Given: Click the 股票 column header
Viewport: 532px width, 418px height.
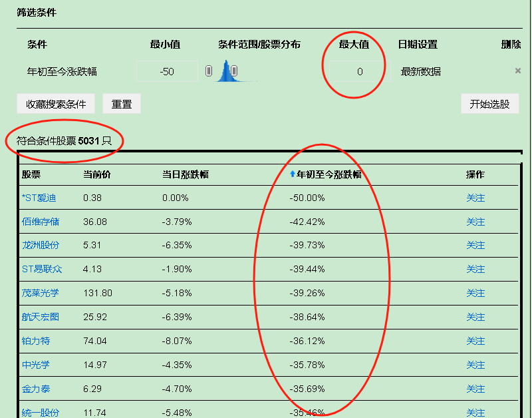Looking at the screenshot, I should pos(31,174).
